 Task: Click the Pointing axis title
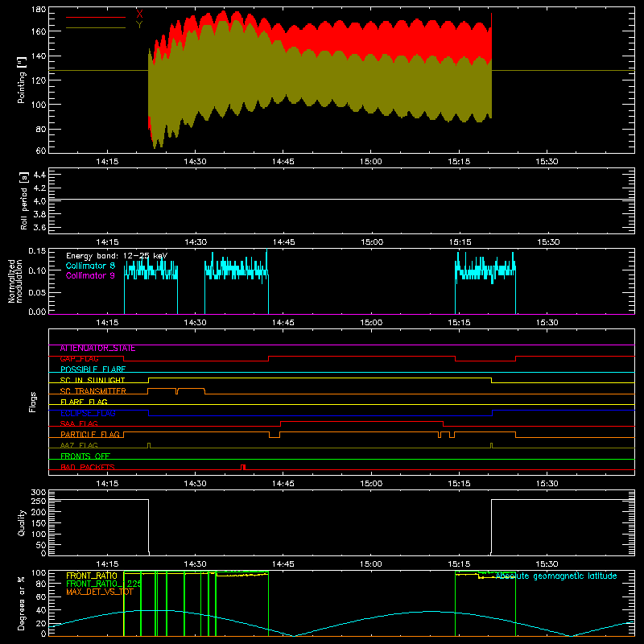point(22,80)
